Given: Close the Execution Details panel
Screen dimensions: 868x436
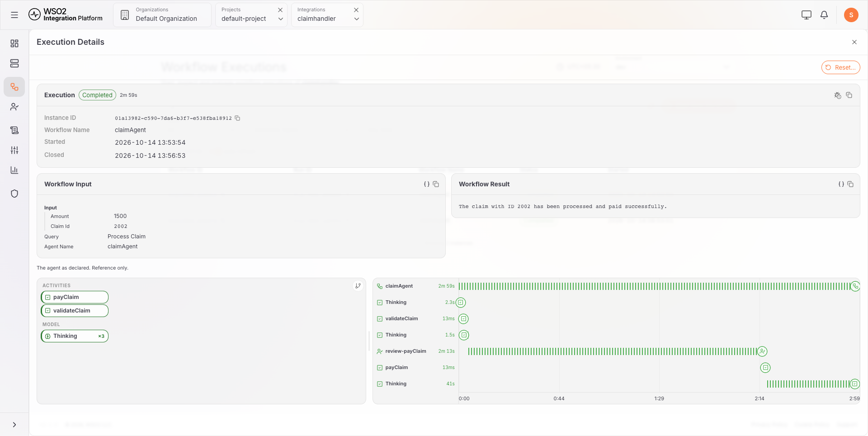Looking at the screenshot, I should point(854,42).
